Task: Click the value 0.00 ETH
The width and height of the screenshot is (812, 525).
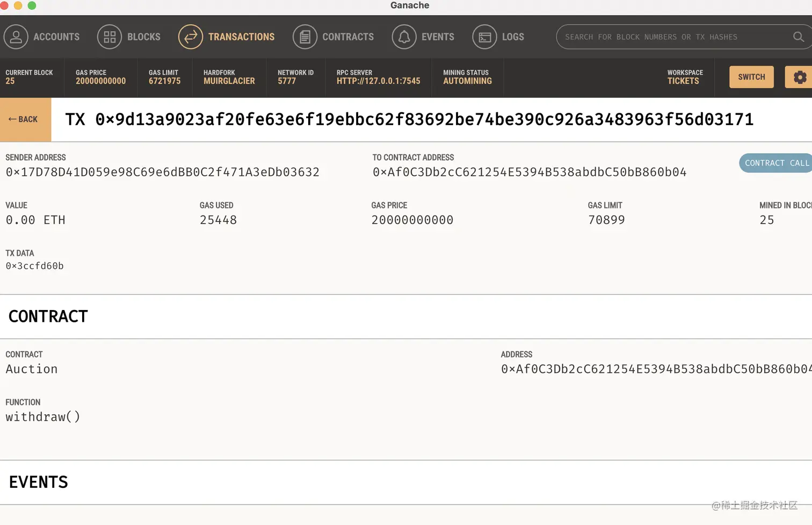Action: [35, 220]
